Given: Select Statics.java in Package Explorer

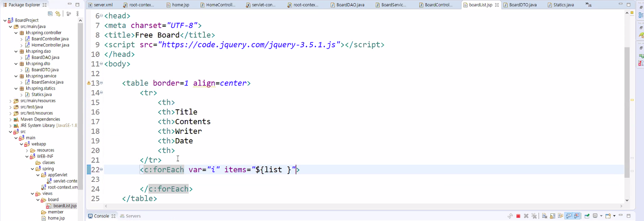Looking at the screenshot, I should [42, 95].
